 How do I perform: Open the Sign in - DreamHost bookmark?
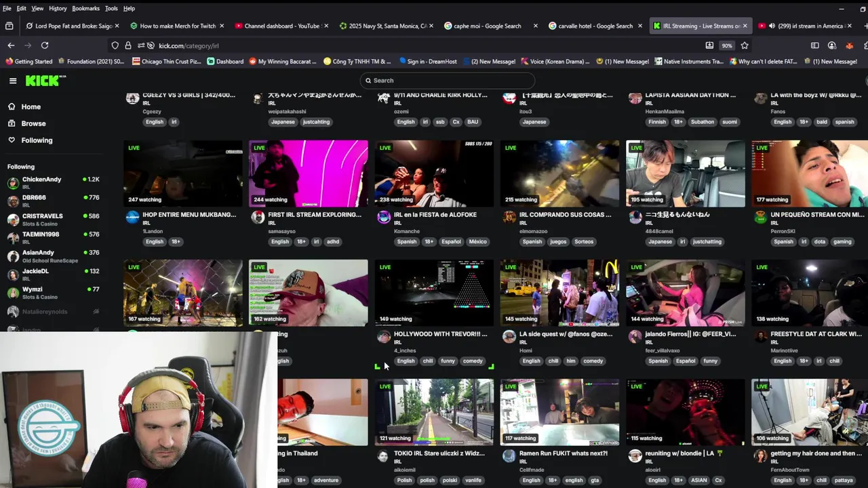coord(428,62)
